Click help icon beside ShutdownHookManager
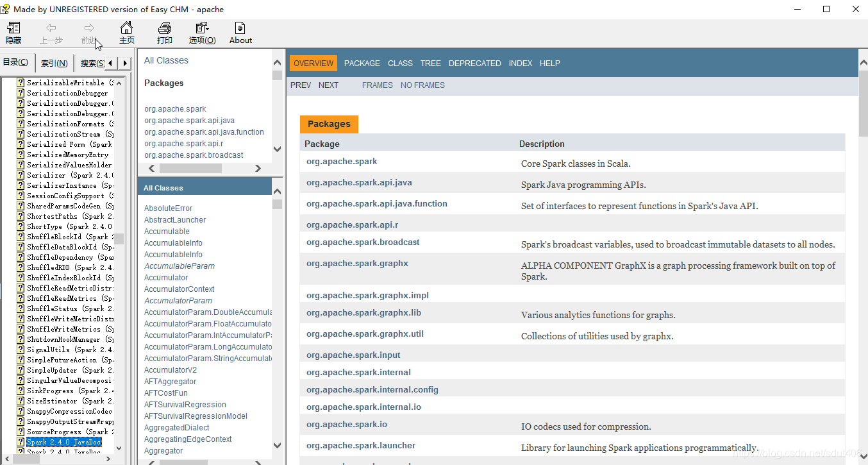 pos(21,339)
